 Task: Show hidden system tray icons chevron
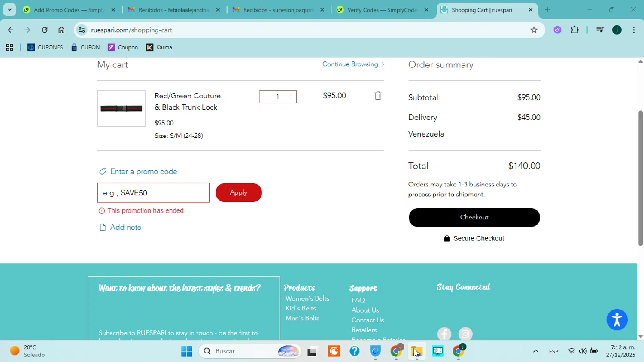click(535, 351)
